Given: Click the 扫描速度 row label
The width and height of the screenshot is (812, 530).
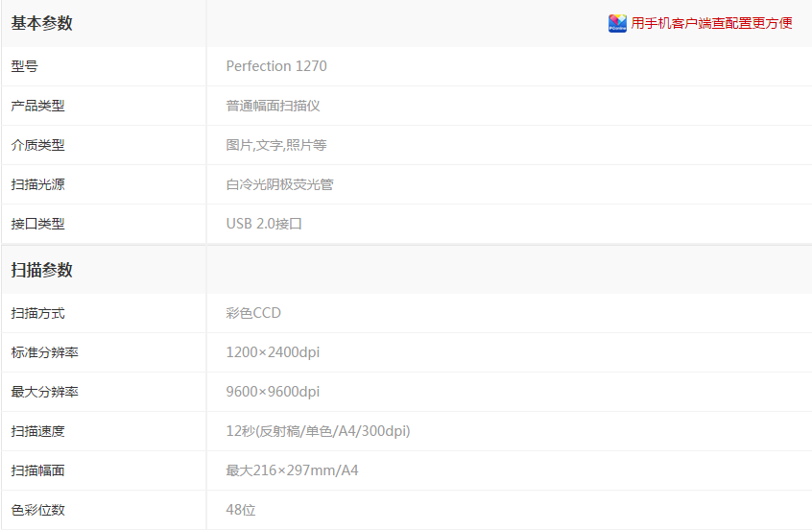Looking at the screenshot, I should point(37,431).
